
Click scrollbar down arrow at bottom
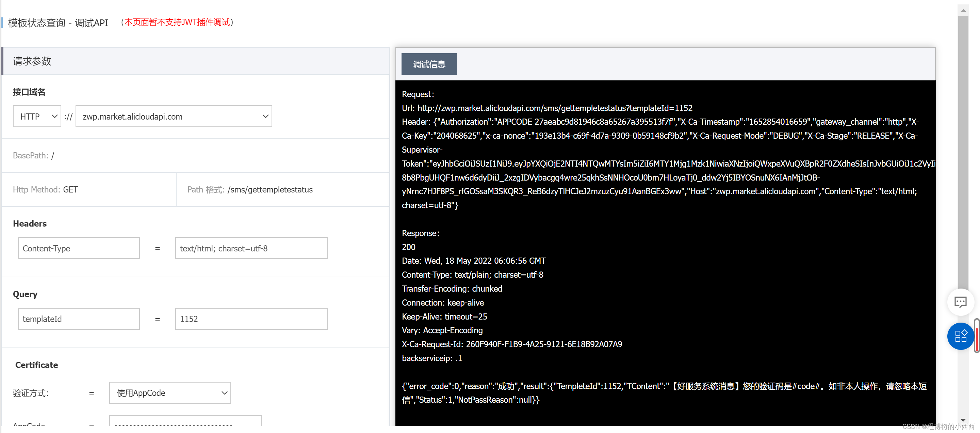963,420
